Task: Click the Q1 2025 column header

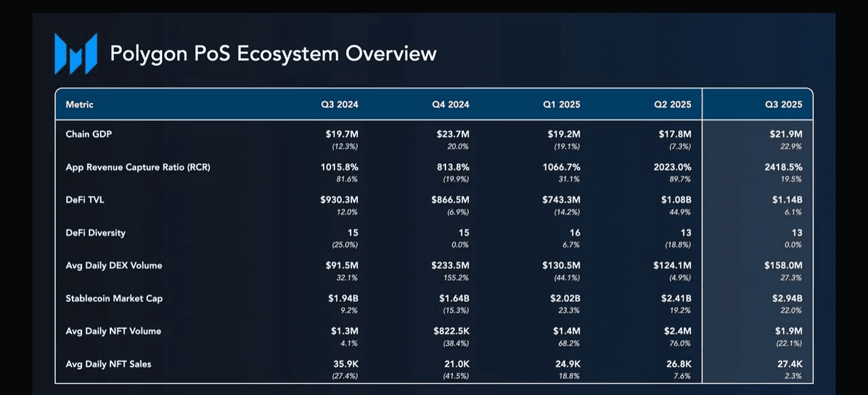Action: coord(561,105)
